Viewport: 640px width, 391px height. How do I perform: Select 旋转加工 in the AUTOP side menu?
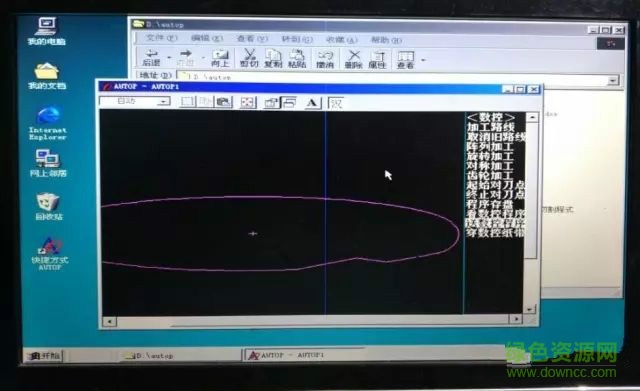[x=490, y=156]
